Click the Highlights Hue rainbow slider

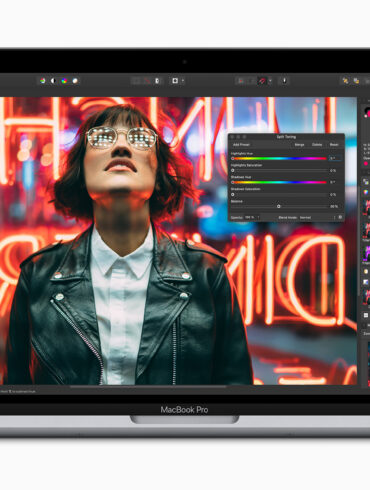pos(279,158)
